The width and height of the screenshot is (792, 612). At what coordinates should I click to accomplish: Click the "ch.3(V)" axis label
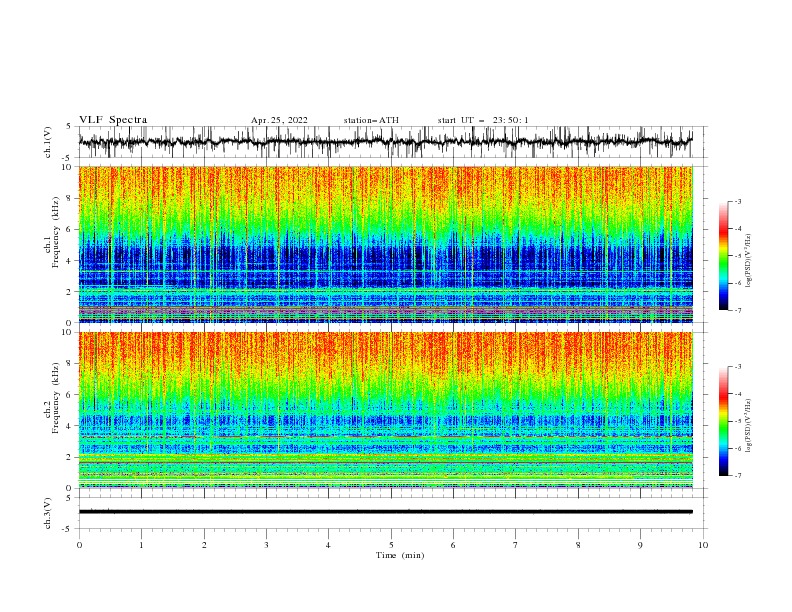coord(48,513)
